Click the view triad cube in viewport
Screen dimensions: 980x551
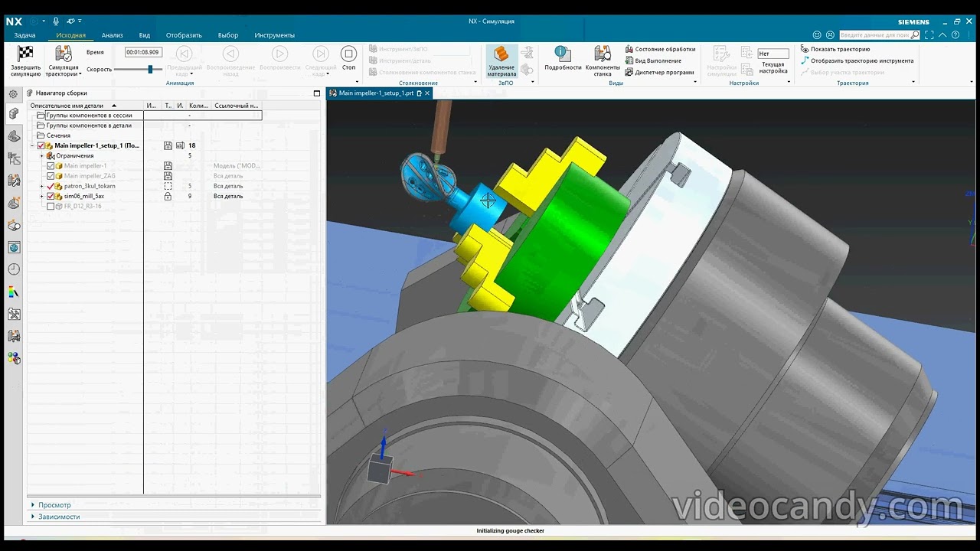[x=380, y=470]
